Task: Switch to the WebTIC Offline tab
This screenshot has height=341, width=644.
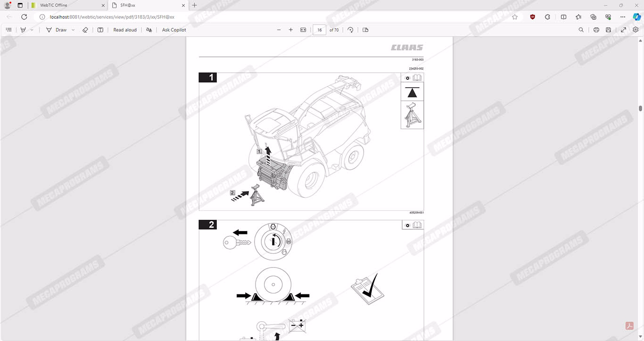Action: click(x=66, y=5)
